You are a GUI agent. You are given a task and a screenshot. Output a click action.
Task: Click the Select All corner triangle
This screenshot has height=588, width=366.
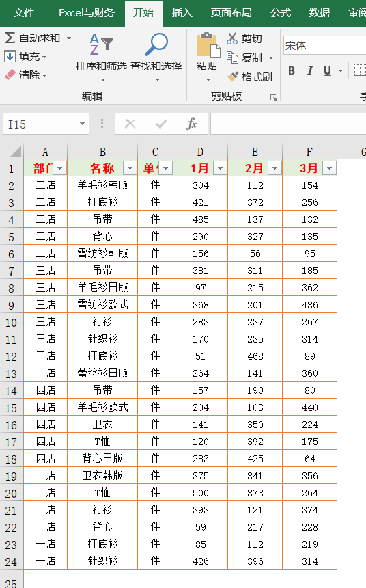[16, 152]
